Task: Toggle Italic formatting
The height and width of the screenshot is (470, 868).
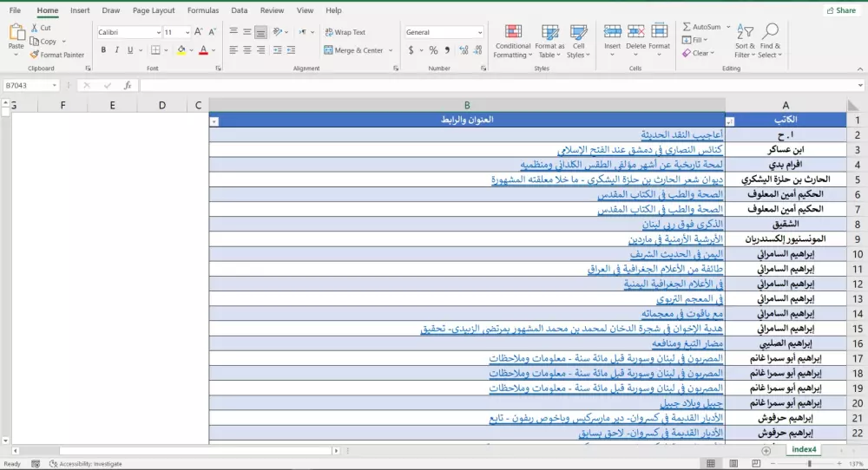Action: click(117, 50)
